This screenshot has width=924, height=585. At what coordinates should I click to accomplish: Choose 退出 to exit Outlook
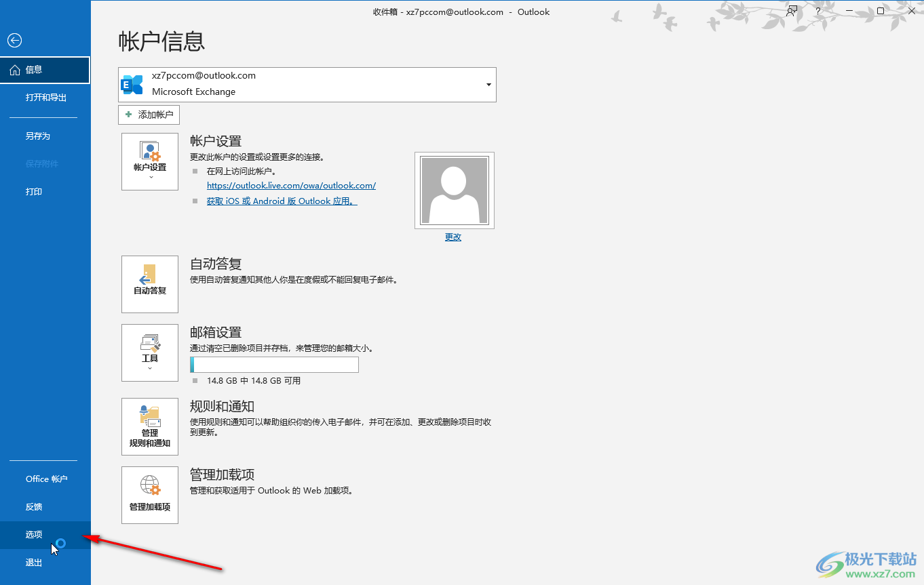click(x=45, y=563)
